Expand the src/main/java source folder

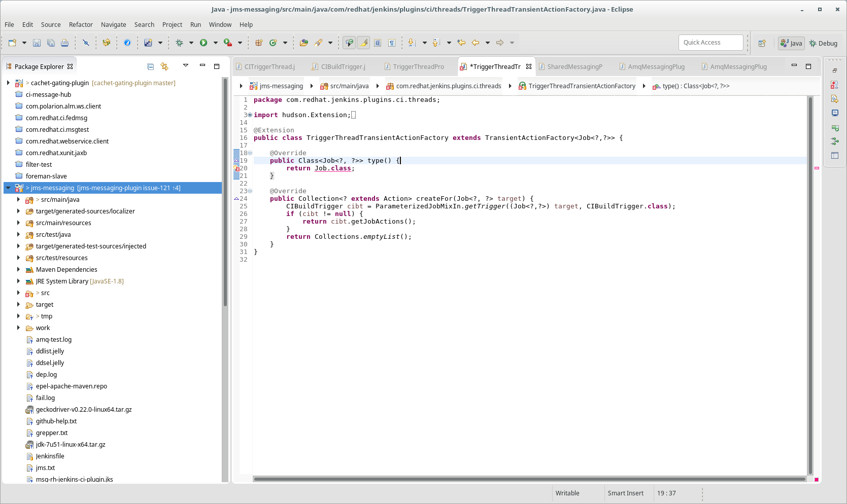coord(18,199)
